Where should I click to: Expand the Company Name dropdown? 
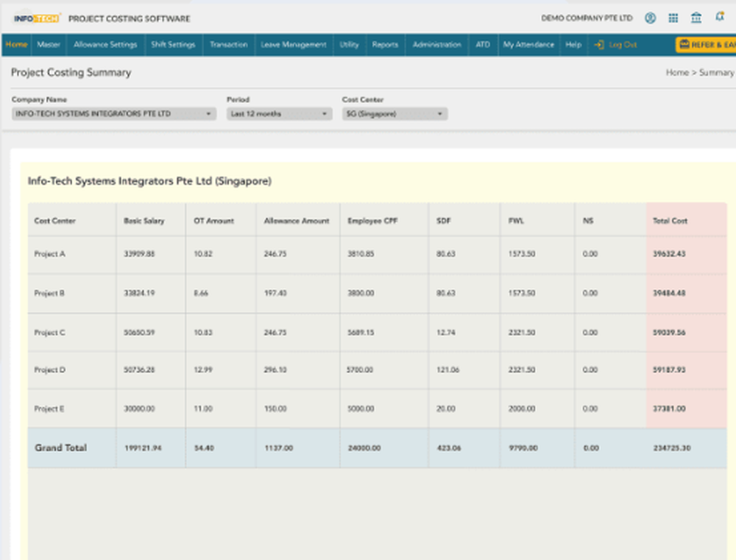coord(113,113)
